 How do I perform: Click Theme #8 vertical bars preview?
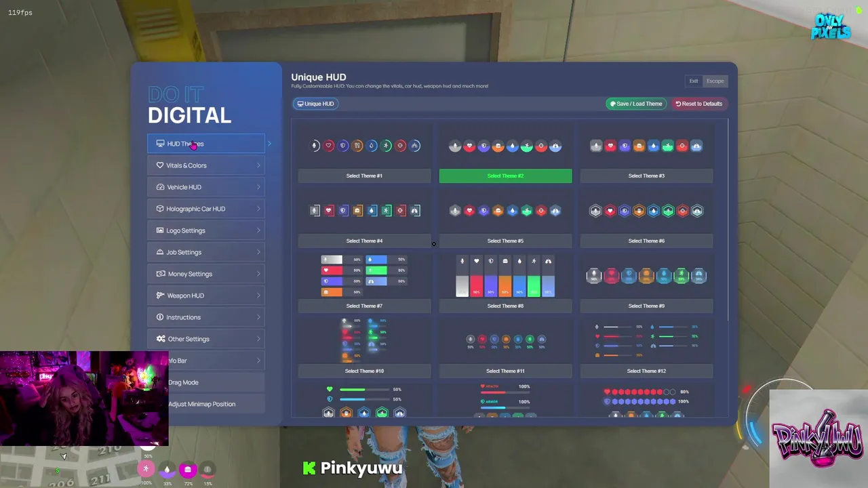505,277
